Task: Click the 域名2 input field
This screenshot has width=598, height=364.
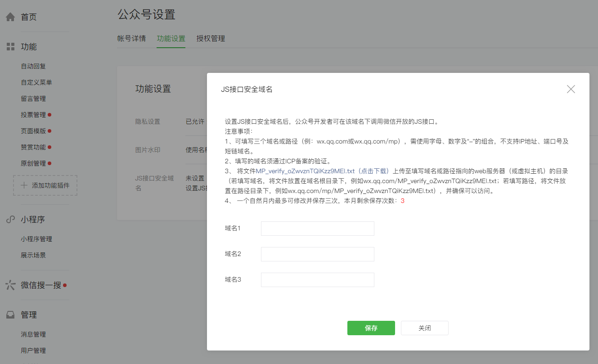Action: [318, 254]
